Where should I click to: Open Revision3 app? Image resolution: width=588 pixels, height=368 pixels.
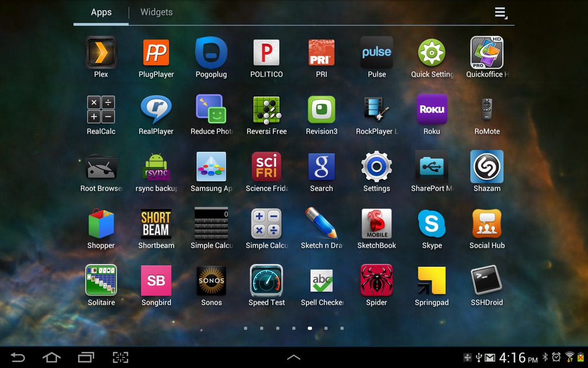pyautogui.click(x=322, y=109)
